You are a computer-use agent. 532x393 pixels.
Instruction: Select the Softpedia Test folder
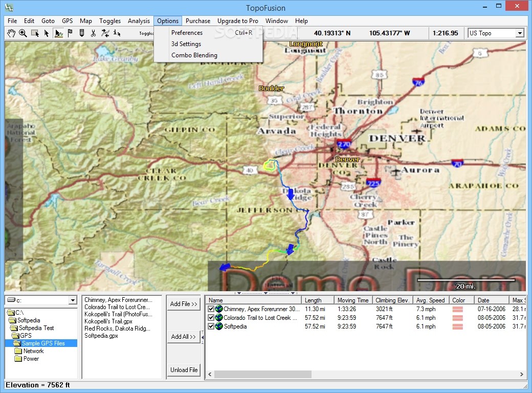click(x=36, y=328)
